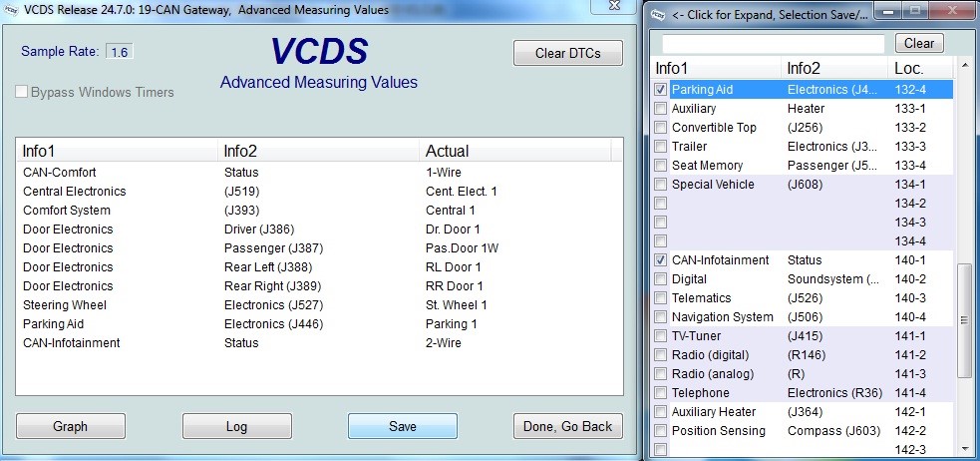Sort by the Info1 column in measuring values
The width and height of the screenshot is (980, 461).
coord(119,152)
